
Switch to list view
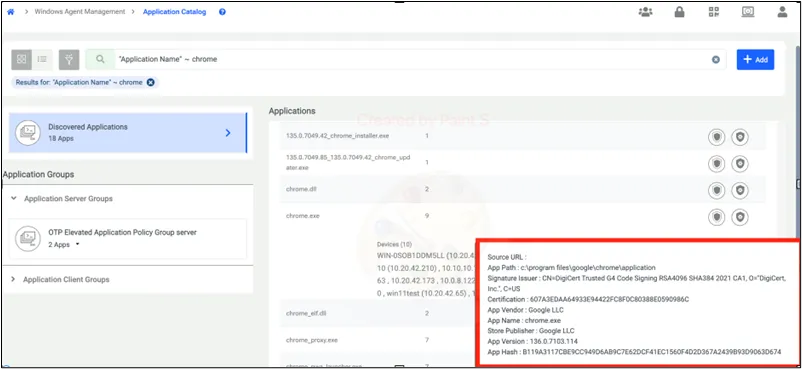coord(42,60)
